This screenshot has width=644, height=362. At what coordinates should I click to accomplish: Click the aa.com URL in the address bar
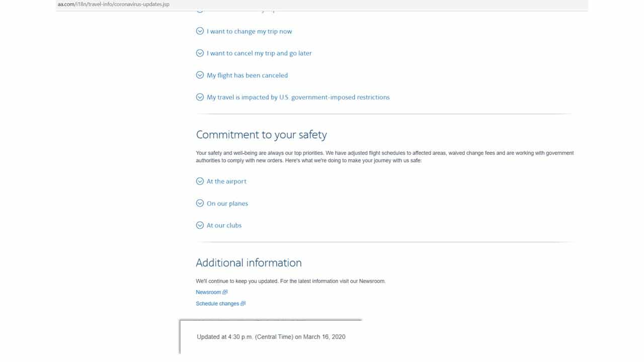[x=113, y=4]
